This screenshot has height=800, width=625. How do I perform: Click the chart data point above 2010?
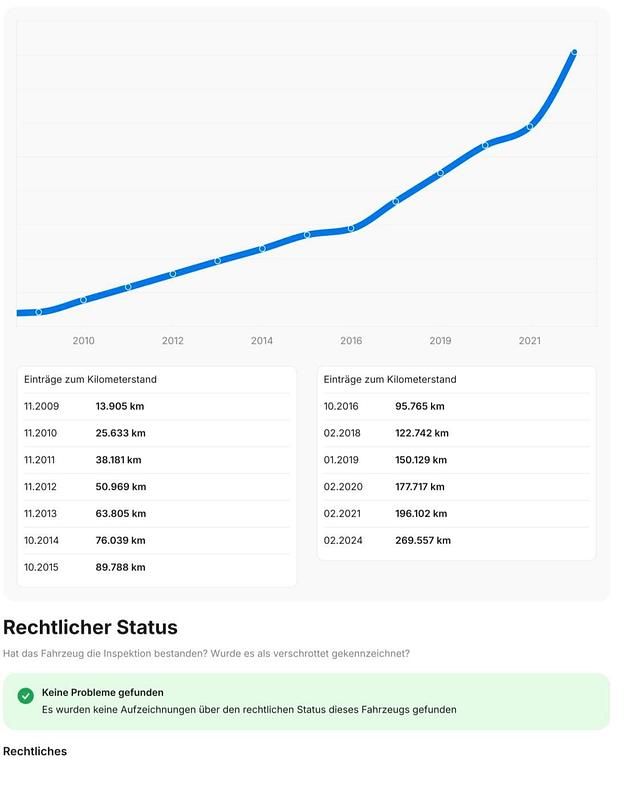83,299
